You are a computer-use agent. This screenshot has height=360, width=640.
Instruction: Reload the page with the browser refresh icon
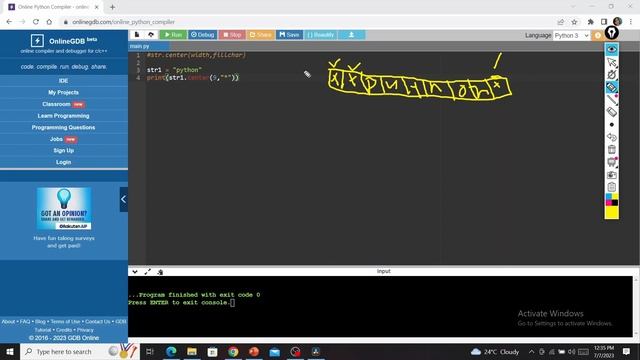(36, 22)
